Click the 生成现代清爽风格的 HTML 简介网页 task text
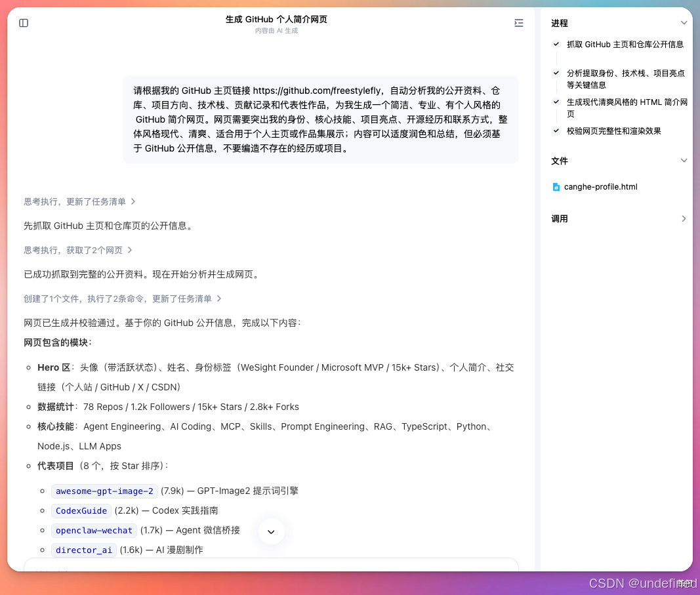Screen dimensions: 700x595 tap(627, 108)
